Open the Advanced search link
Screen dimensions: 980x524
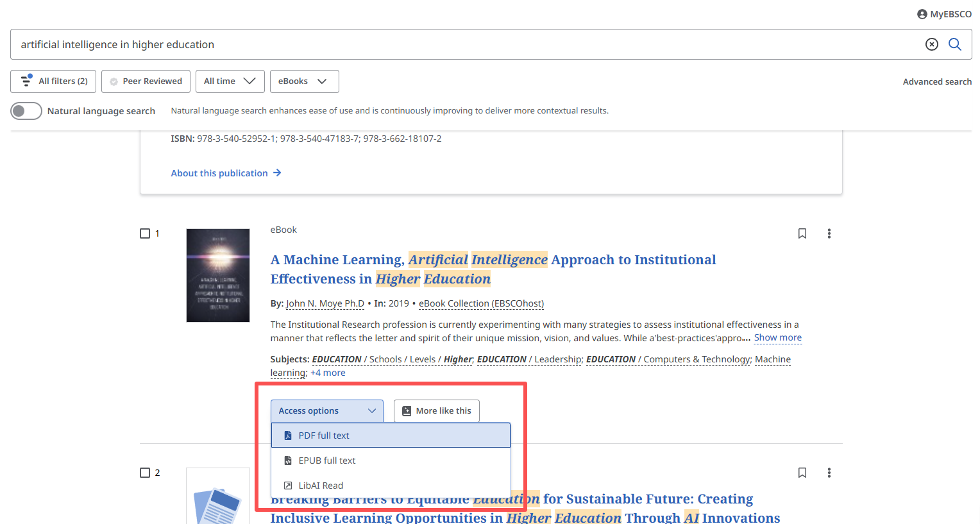[x=936, y=81]
